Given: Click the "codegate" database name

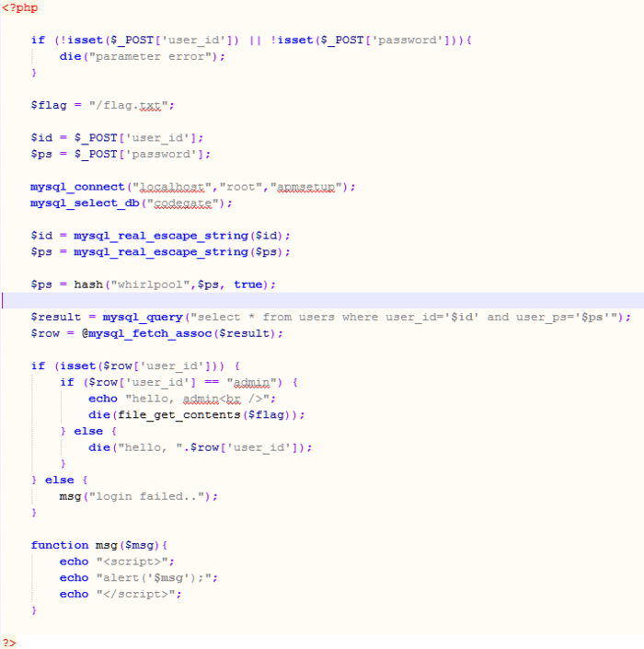Looking at the screenshot, I should tap(182, 203).
